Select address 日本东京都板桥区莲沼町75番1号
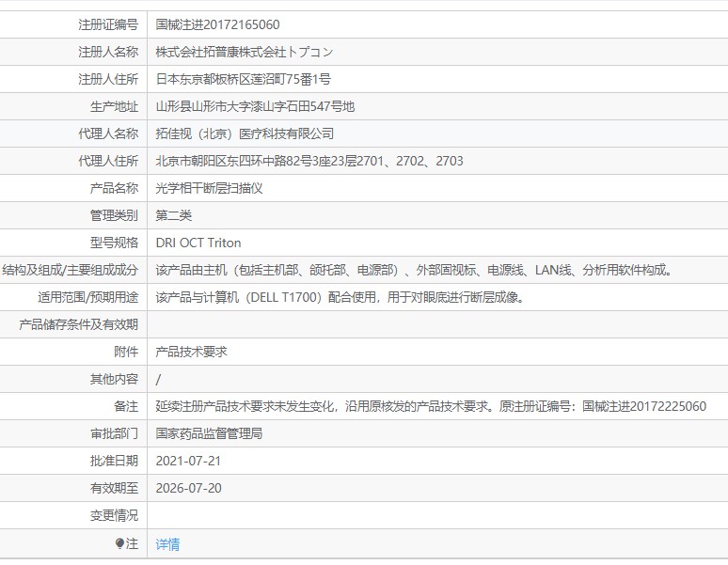This screenshot has width=728, height=565. [244, 79]
